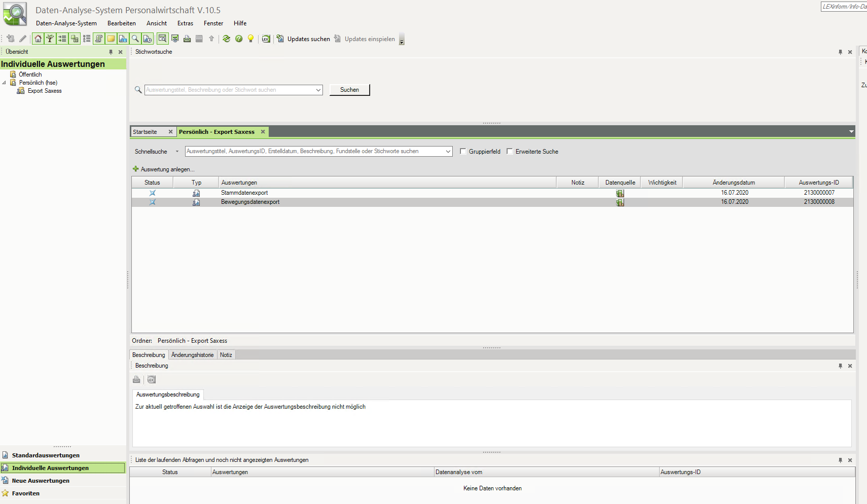Screen dimensions: 867x504
Task: Enable the Gruppierfeld checkbox
Action: 463,151
